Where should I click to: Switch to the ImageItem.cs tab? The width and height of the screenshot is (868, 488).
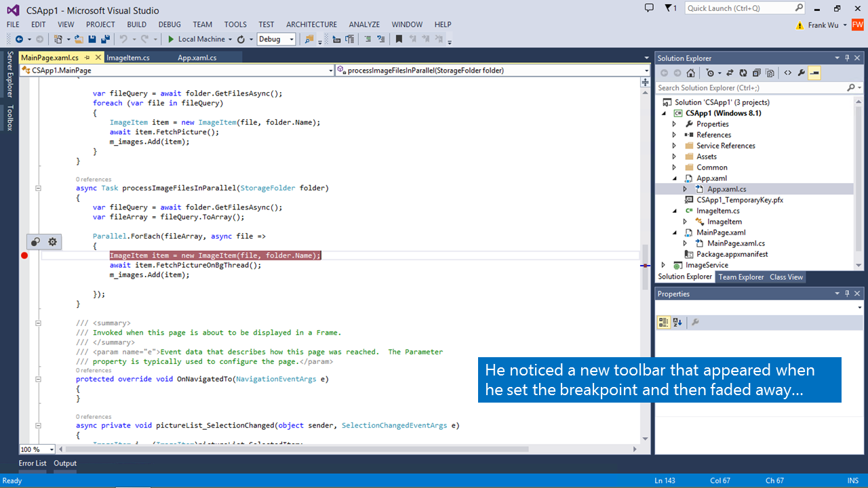click(x=128, y=58)
